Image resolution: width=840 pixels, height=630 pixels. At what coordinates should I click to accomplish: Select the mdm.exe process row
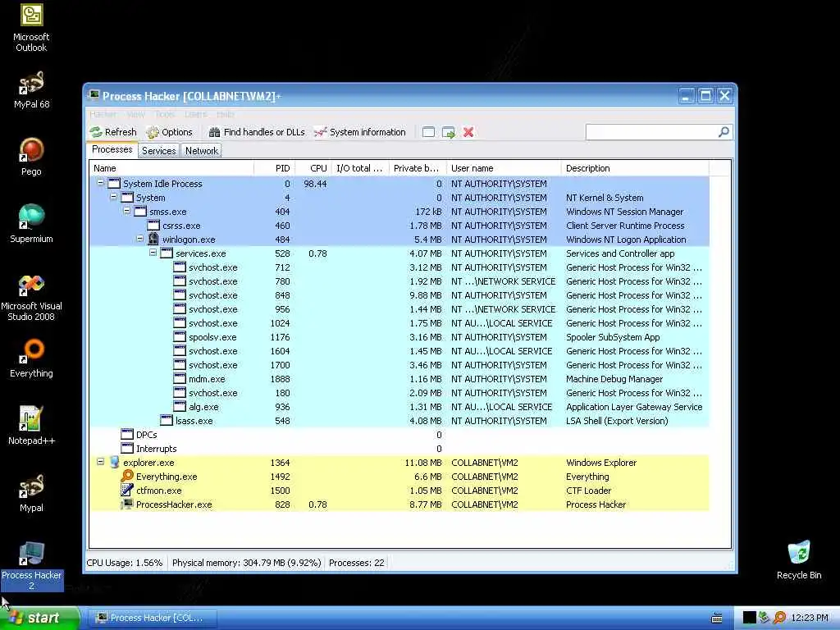coord(399,379)
